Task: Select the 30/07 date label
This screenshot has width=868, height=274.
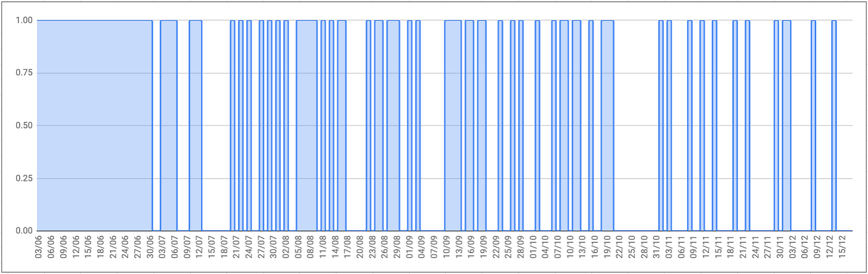Action: (x=274, y=247)
